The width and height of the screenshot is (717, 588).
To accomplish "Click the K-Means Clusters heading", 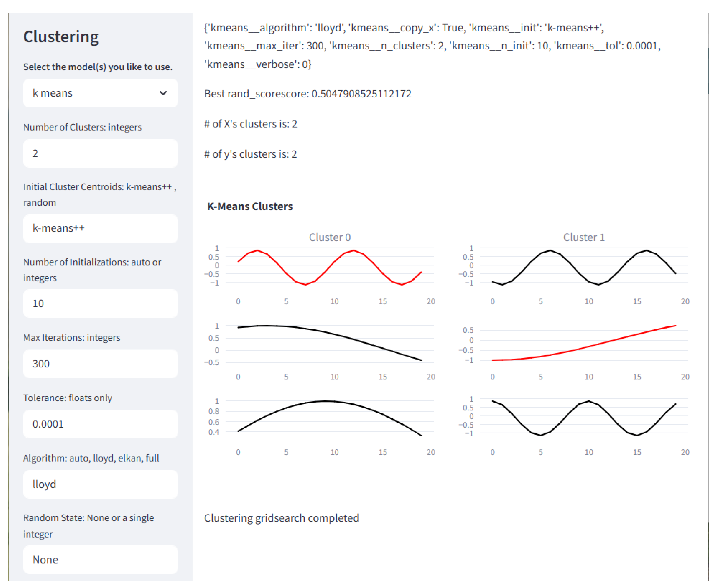I will 250,207.
